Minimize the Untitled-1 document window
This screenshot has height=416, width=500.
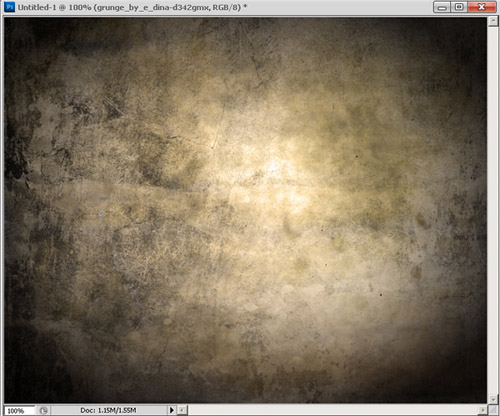pyautogui.click(x=442, y=7)
